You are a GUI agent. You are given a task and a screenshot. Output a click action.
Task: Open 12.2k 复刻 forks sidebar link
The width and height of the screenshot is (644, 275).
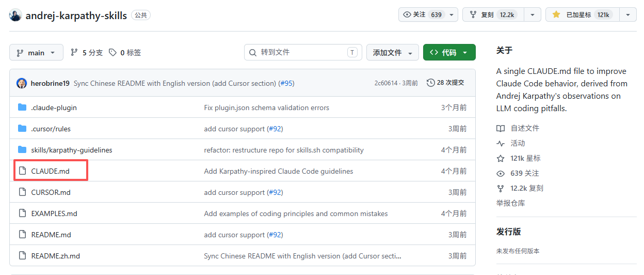click(x=527, y=188)
